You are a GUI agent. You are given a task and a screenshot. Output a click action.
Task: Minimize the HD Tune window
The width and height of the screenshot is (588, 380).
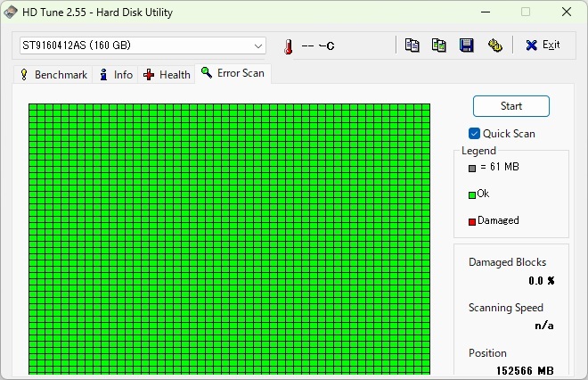click(486, 12)
